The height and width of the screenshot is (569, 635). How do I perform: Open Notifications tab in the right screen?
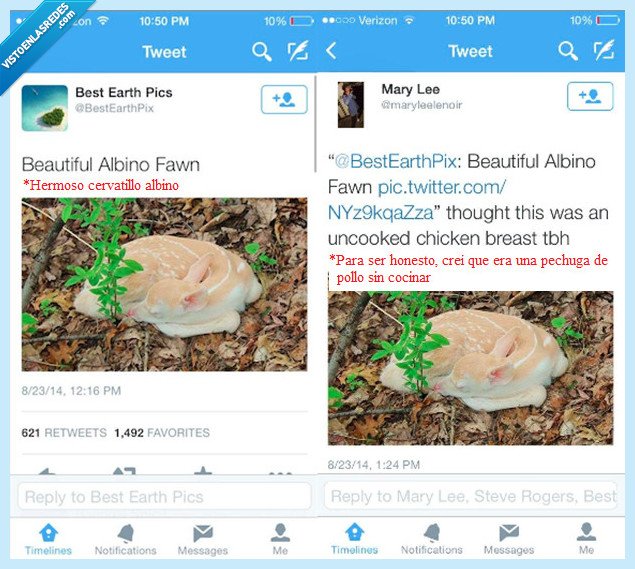pyautogui.click(x=432, y=539)
